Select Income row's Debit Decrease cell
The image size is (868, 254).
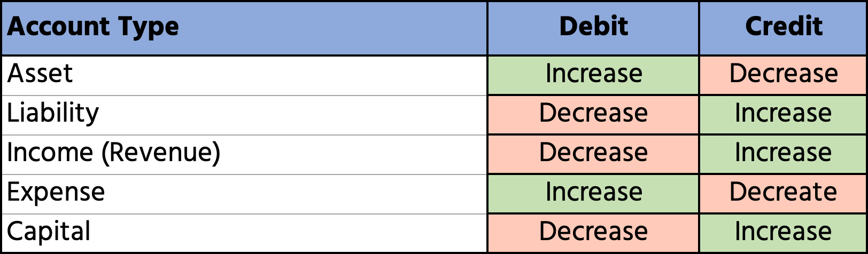pos(593,153)
